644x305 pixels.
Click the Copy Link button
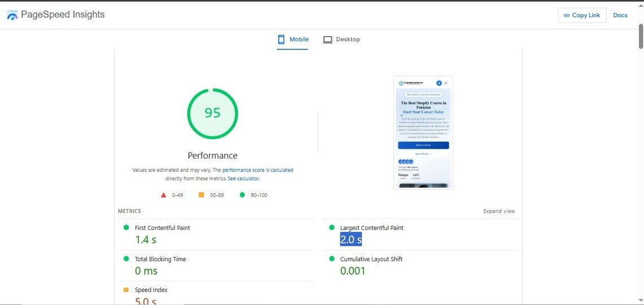(582, 15)
